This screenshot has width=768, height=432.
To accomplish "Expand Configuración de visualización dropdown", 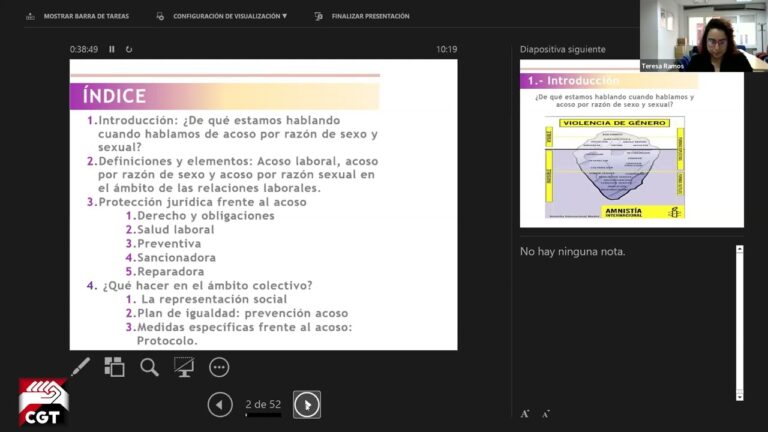I will click(223, 16).
